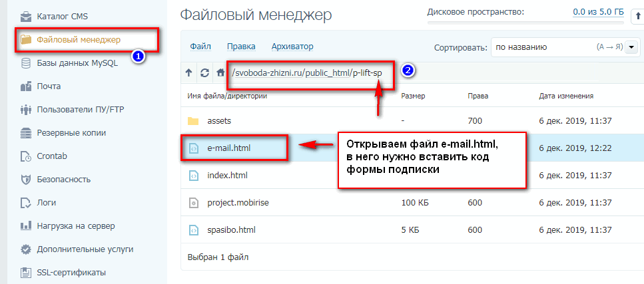This screenshot has width=644, height=284.
Task: Sort by Дата изменения column header
Action: tap(566, 96)
